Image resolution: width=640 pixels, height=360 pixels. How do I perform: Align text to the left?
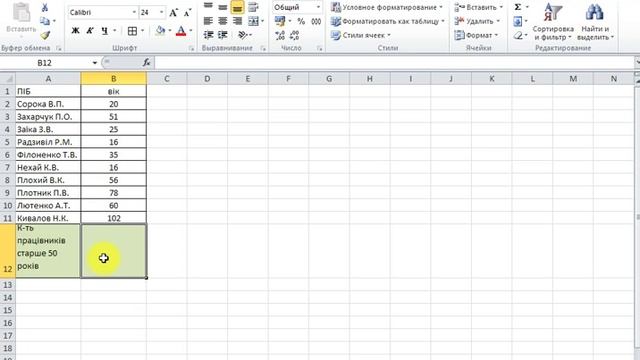click(208, 21)
